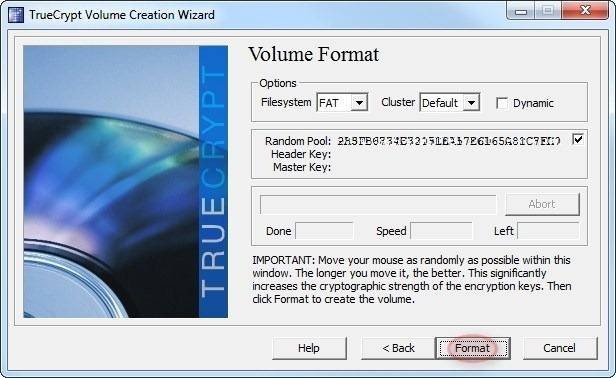Close the TrueCrypt wizard window
This screenshot has height=378, width=616.
(x=585, y=11)
